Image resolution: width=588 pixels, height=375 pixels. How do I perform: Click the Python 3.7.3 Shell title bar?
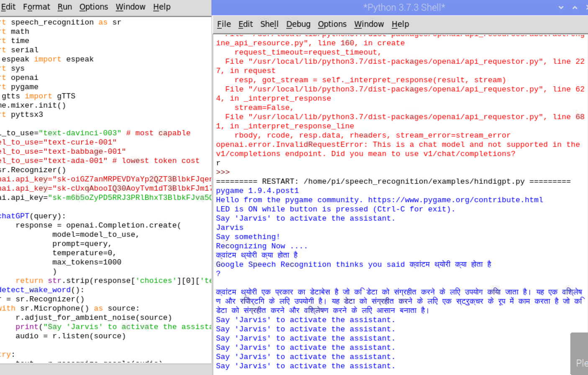click(404, 8)
